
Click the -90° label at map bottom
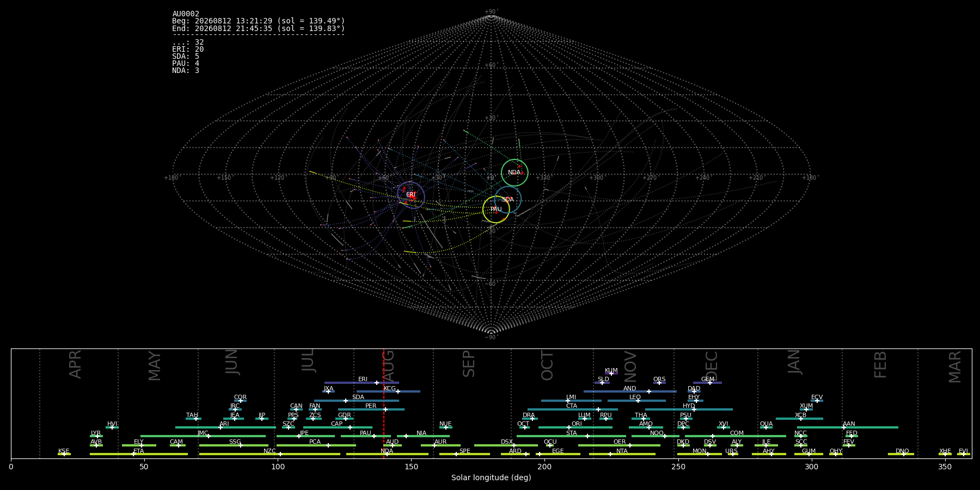[x=491, y=337]
